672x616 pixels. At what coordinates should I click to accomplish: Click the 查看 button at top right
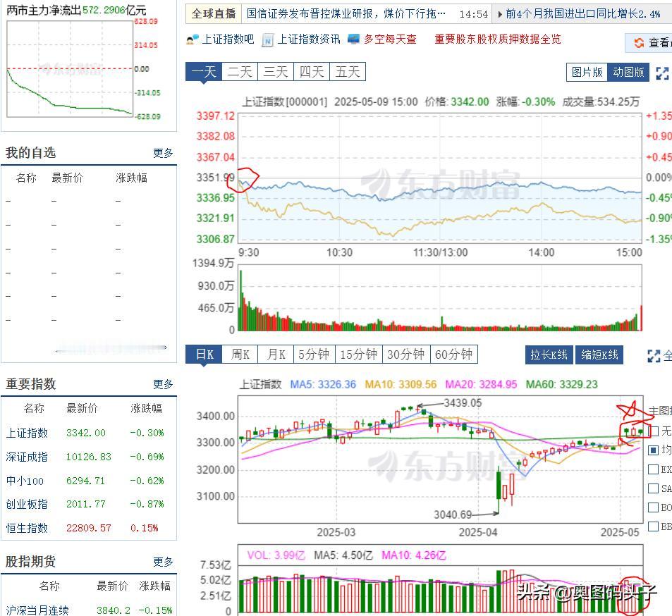[x=649, y=42]
